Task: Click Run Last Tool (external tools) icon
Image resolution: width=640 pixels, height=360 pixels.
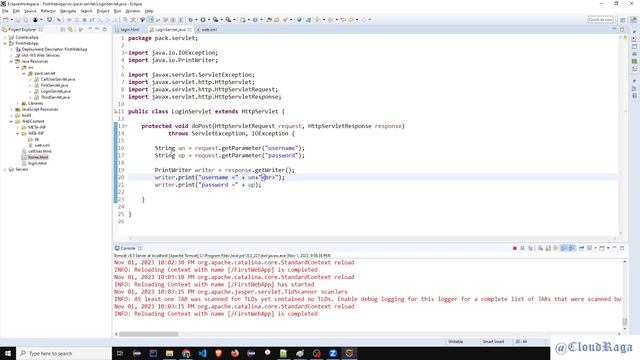Action: [228, 20]
